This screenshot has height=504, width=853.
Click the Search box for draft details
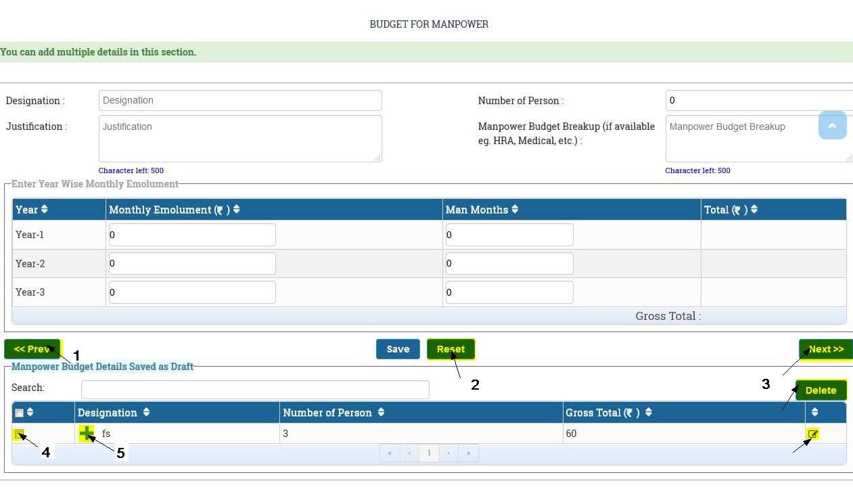tap(255, 390)
